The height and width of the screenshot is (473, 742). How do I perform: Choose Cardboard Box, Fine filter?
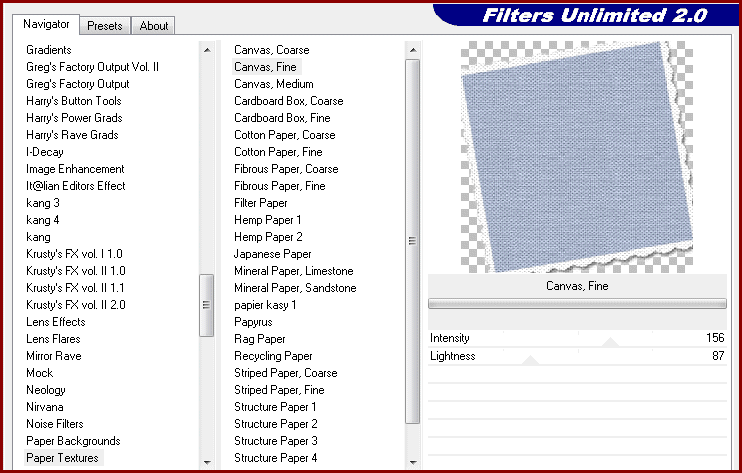[282, 118]
